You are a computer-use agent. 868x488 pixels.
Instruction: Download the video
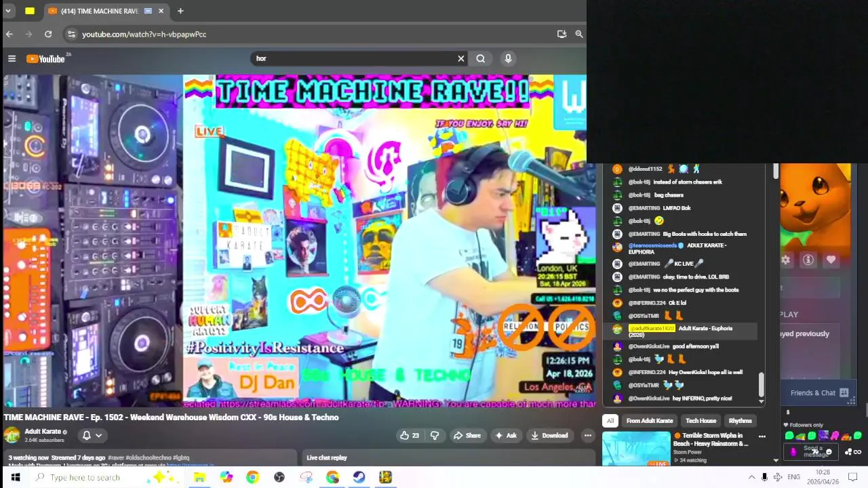549,435
